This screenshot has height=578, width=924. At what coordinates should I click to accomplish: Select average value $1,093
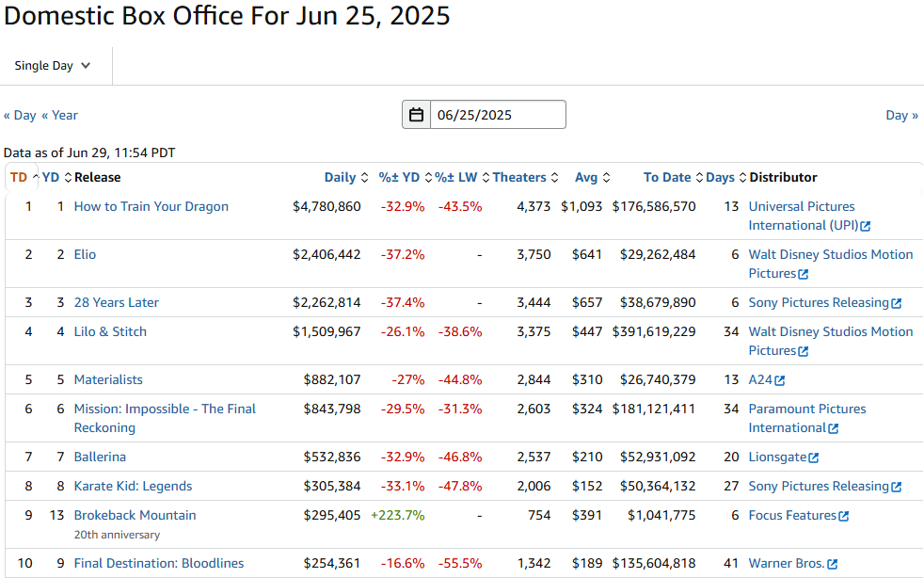pyautogui.click(x=581, y=206)
